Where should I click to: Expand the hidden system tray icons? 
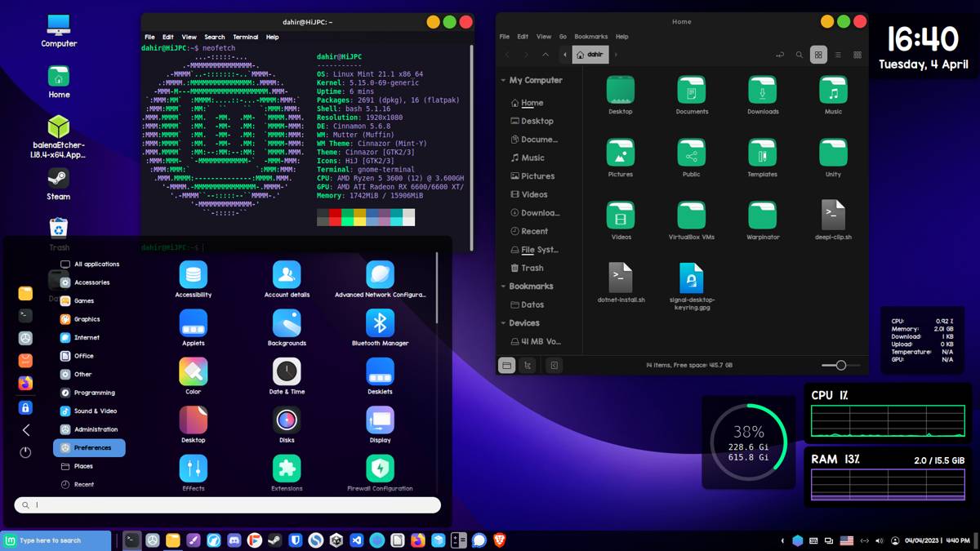click(783, 540)
